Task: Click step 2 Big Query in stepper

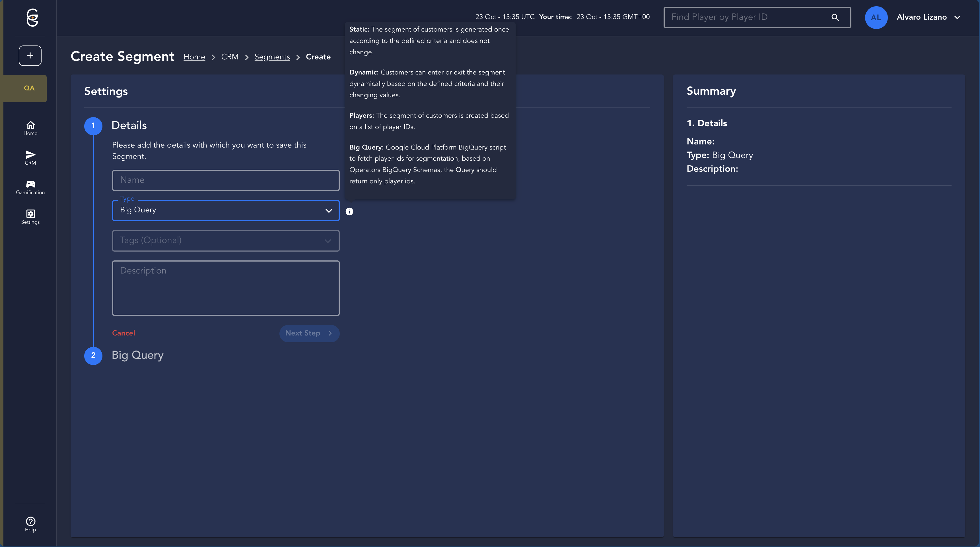Action: pos(137,355)
